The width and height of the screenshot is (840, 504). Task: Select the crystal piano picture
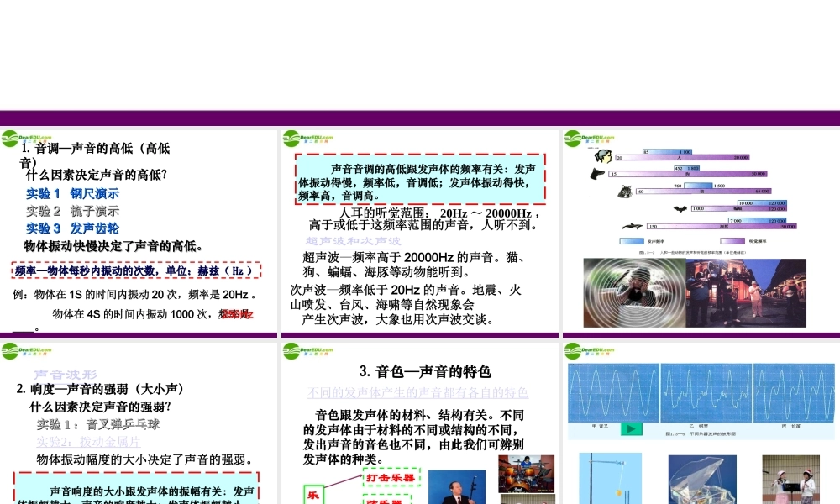pos(702,480)
